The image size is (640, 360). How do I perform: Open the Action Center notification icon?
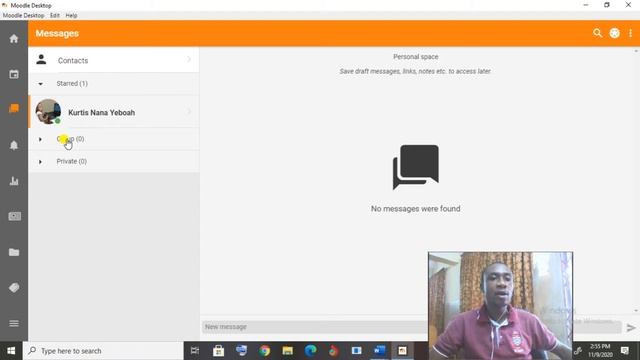pos(625,351)
